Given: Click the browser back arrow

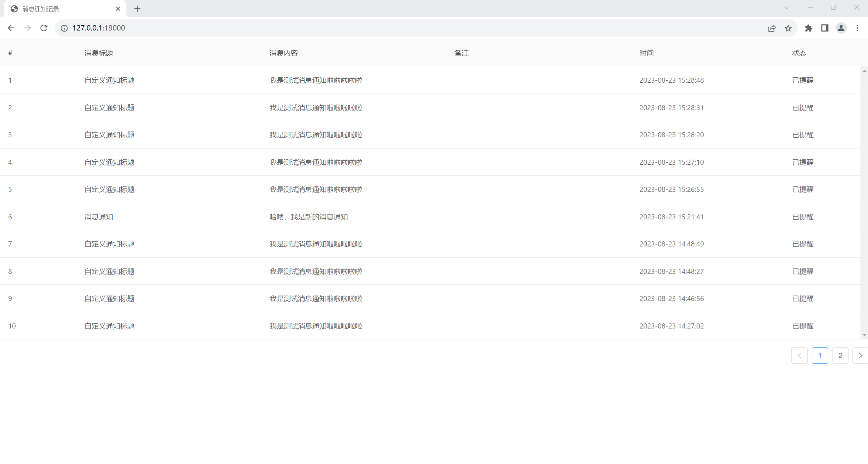Looking at the screenshot, I should click(11, 28).
